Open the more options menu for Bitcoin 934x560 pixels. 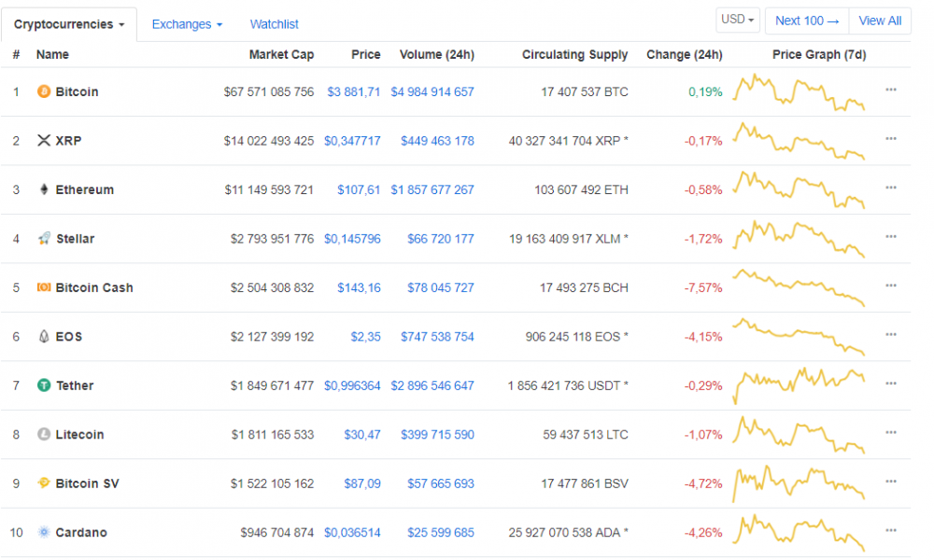(890, 90)
